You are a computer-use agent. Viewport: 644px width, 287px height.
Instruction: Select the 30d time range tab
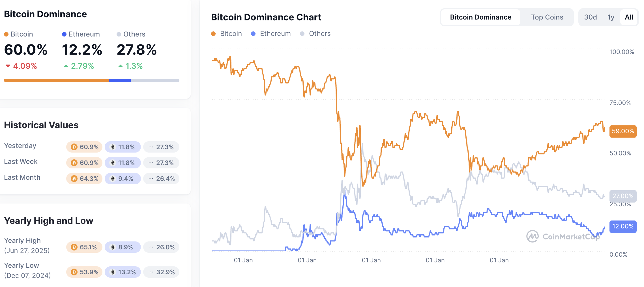pyautogui.click(x=591, y=17)
